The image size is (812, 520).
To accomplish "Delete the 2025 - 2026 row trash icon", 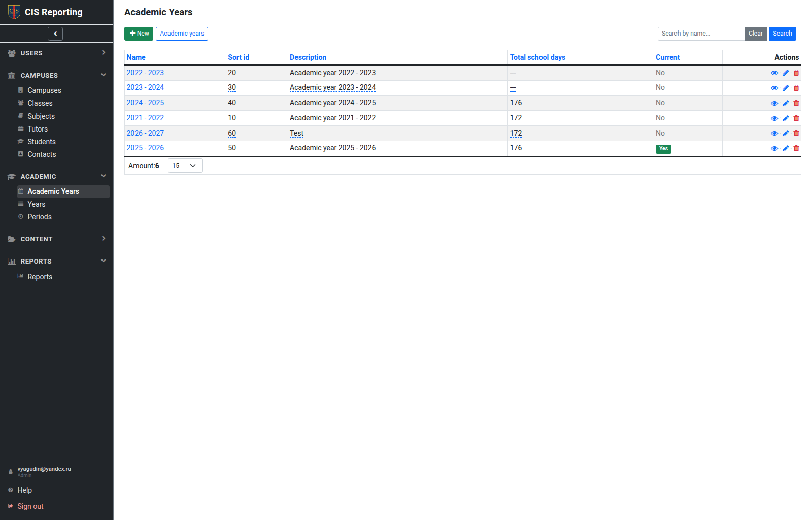I will tap(796, 149).
